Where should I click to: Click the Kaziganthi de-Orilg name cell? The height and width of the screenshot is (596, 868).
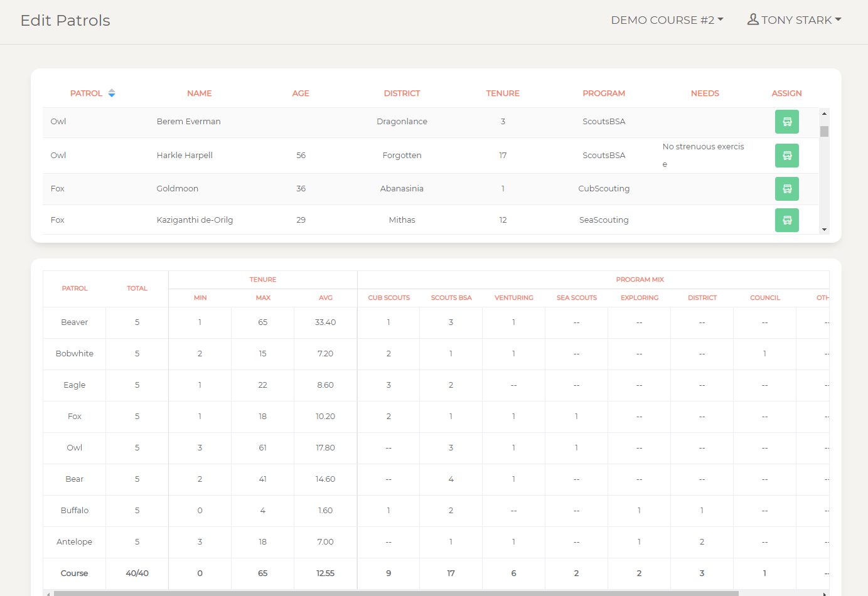point(195,220)
